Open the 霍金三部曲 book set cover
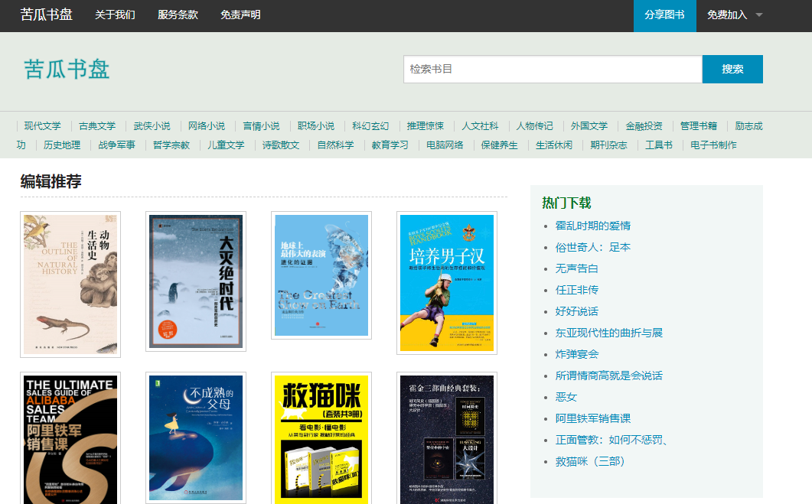Screen dimensions: 812x504 point(447,439)
